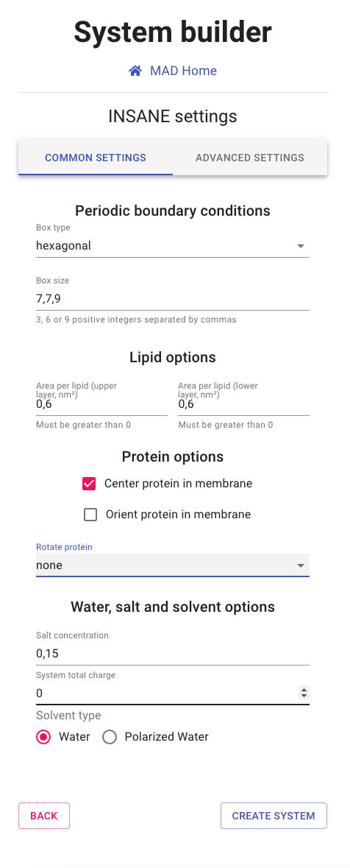The image size is (350, 868).
Task: Select the Polarized Water radio button
Action: coord(110,737)
